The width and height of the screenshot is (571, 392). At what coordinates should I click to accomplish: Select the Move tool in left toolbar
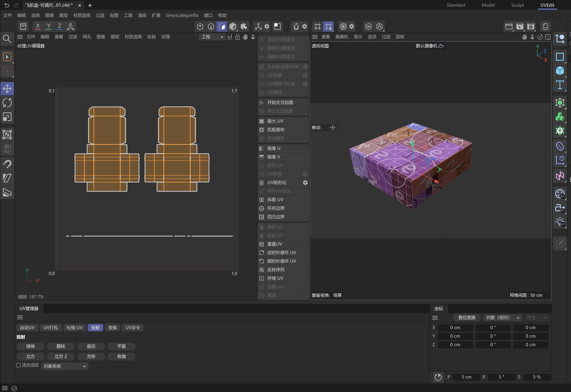(7, 89)
